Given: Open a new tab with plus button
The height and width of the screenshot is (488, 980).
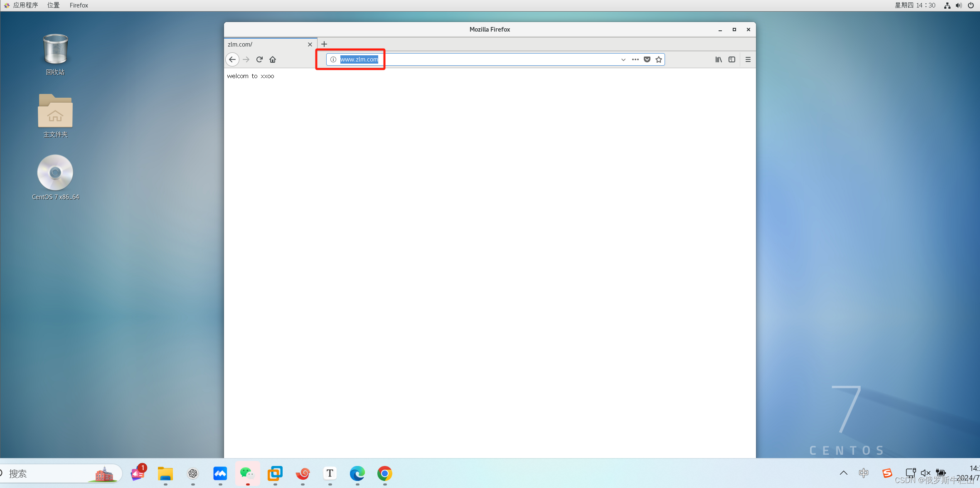Looking at the screenshot, I should point(324,44).
